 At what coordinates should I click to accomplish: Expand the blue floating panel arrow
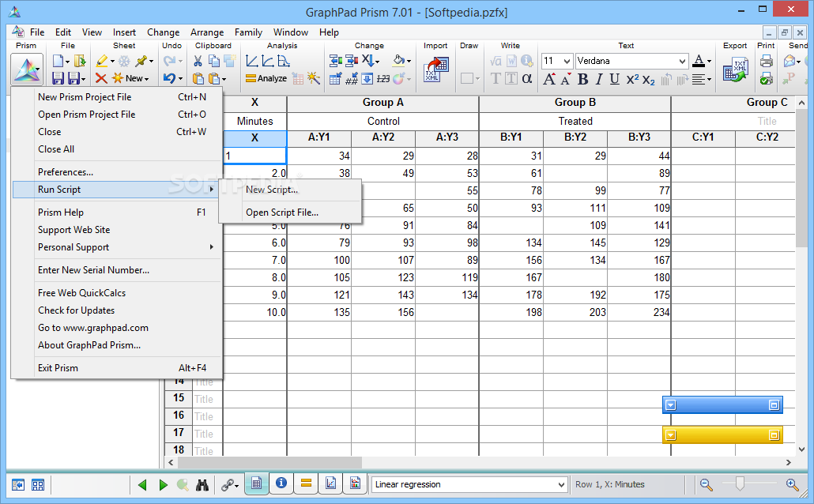[x=671, y=405]
